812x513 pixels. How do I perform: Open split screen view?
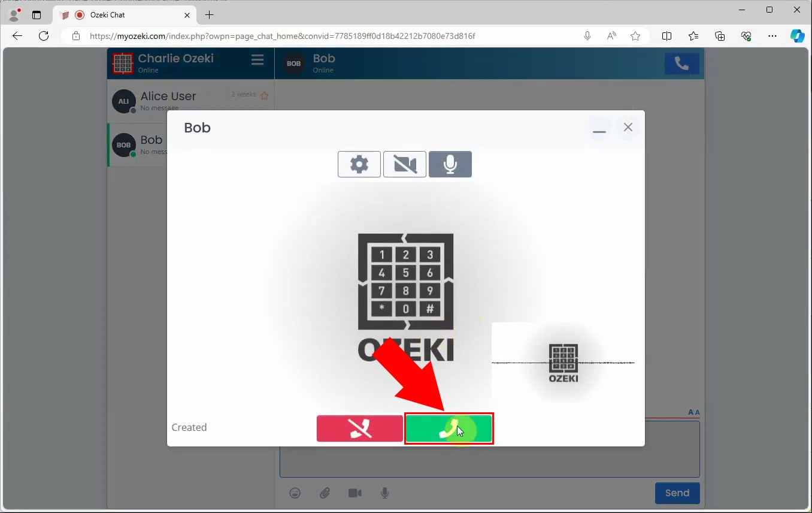pyautogui.click(x=666, y=36)
